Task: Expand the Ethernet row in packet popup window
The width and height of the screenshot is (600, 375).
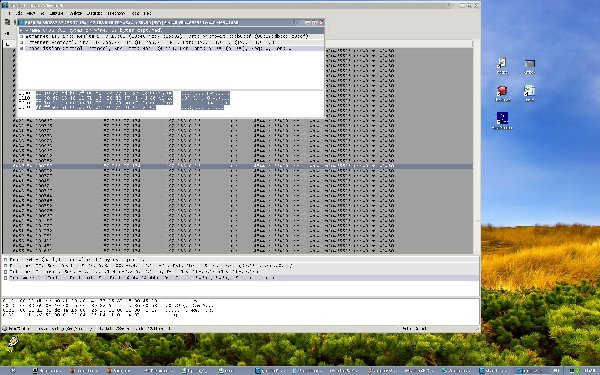Action: (21, 36)
